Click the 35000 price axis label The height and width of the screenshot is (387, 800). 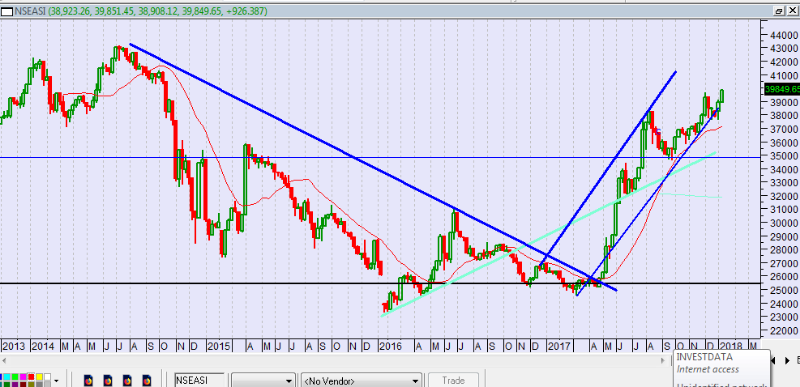(784, 156)
